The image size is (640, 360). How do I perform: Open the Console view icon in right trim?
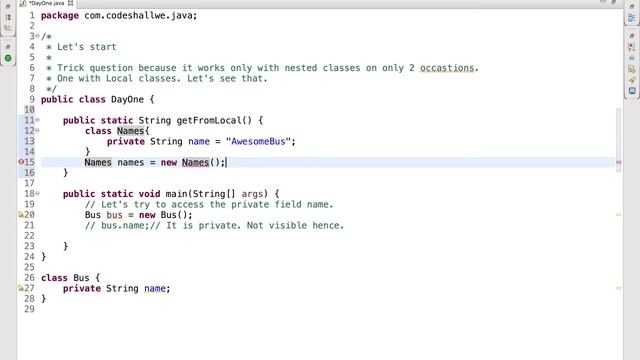[632, 91]
